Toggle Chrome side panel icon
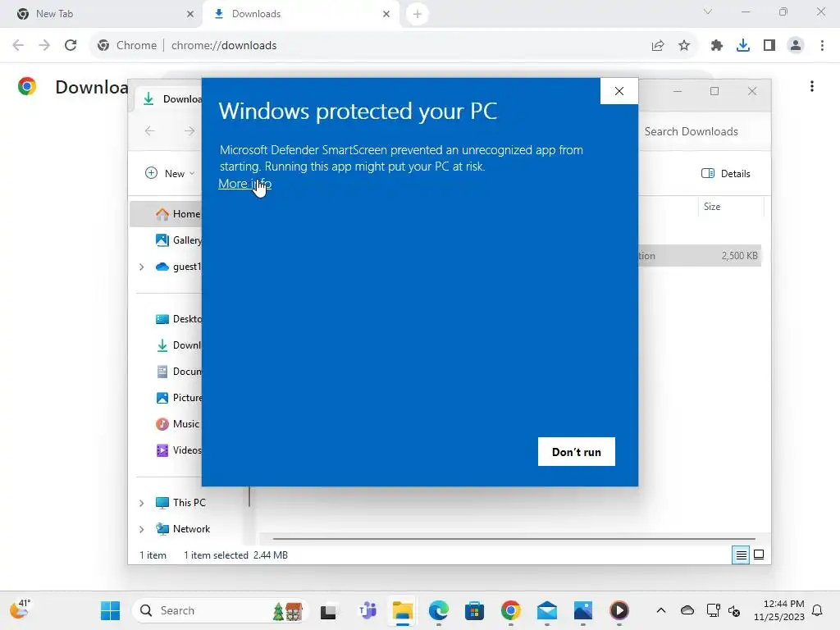Image resolution: width=840 pixels, height=630 pixels. coord(769,46)
